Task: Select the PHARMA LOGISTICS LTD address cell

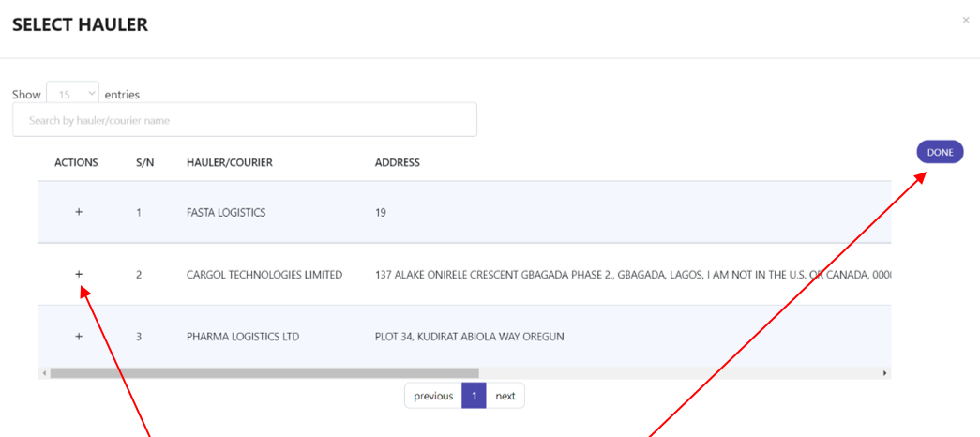Action: point(470,337)
